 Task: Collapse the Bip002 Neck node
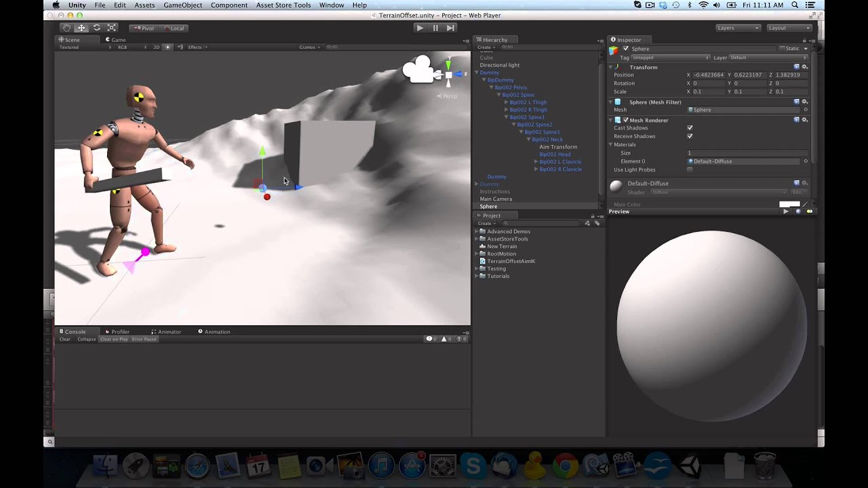(528, 140)
